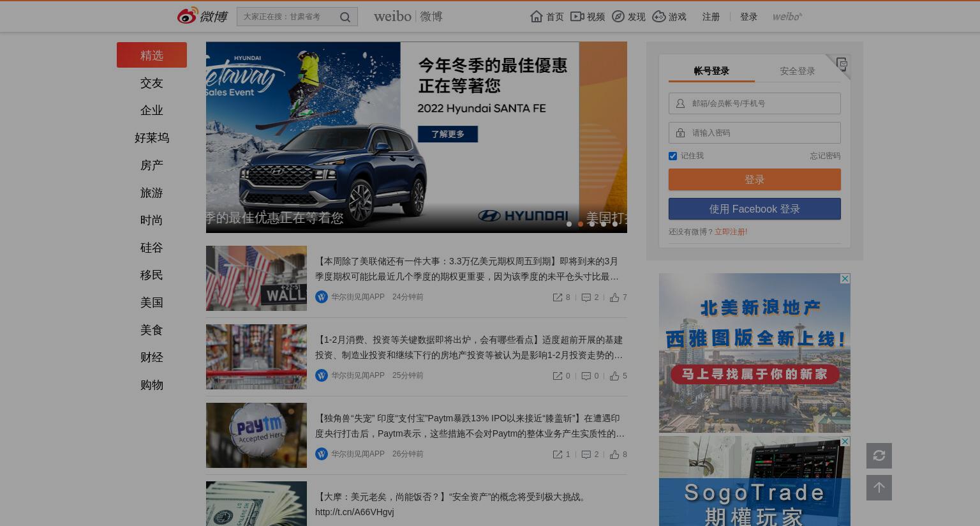Focus the 邮箱/会员帐号/手机号 username field

pos(755,103)
